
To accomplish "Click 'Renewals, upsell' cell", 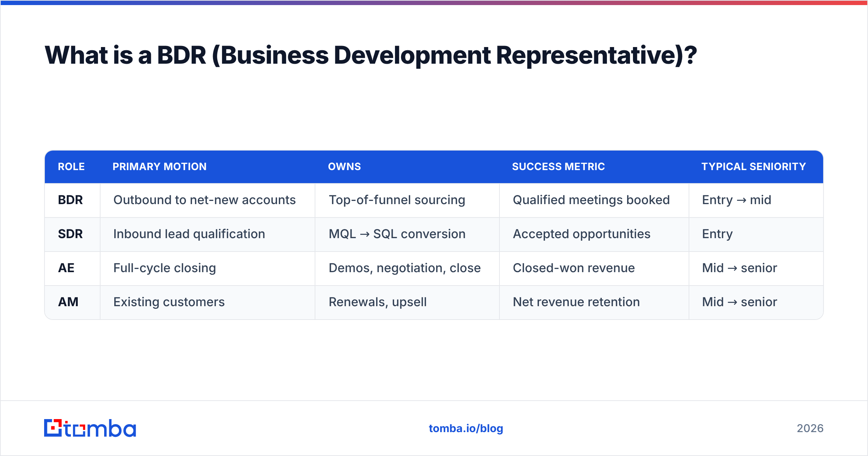I will tap(407, 302).
